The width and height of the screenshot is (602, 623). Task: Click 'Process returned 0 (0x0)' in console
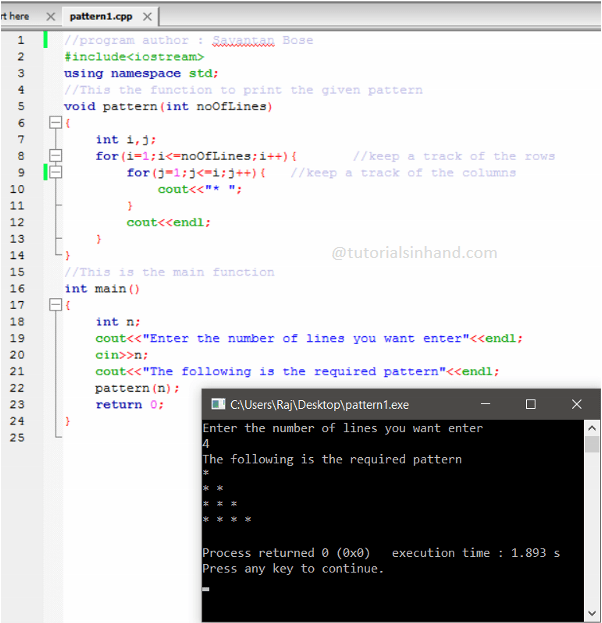click(286, 553)
